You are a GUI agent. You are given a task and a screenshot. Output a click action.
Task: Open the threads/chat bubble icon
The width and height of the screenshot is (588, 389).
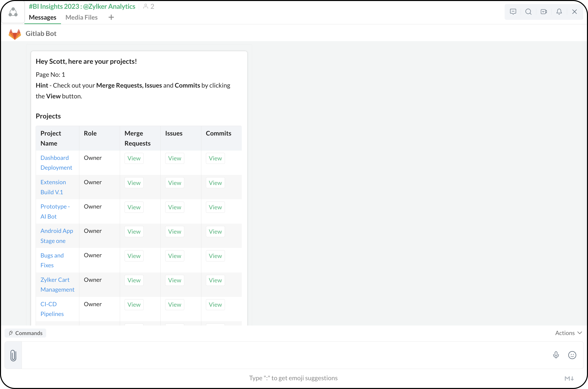(x=513, y=12)
